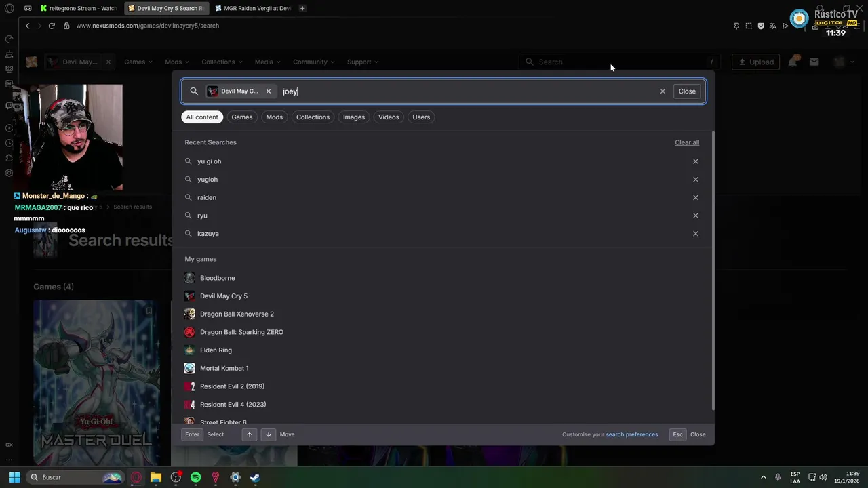The height and width of the screenshot is (488, 868).
Task: Expand the Collections nav dropdown
Action: coord(222,62)
